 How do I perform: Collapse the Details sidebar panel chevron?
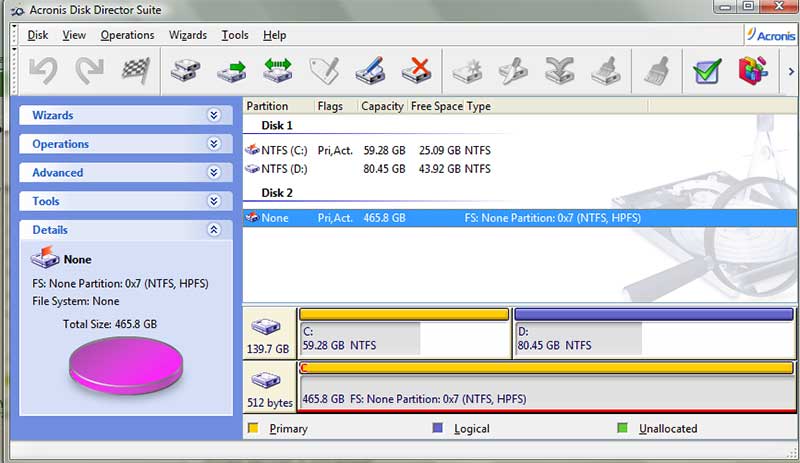214,230
